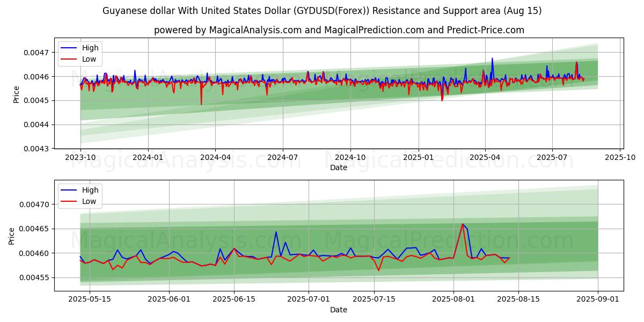The height and width of the screenshot is (322, 644).
Task: Click the 'powered by MagicalAnalysis.com' subtitle
Action: click(339, 30)
